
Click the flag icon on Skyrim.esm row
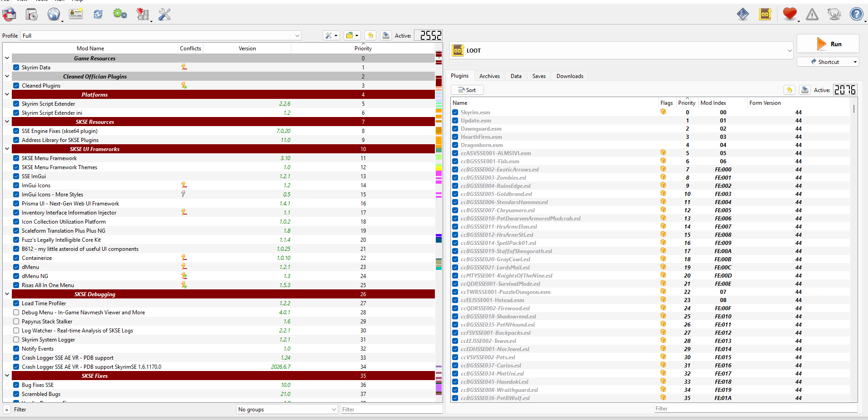663,112
